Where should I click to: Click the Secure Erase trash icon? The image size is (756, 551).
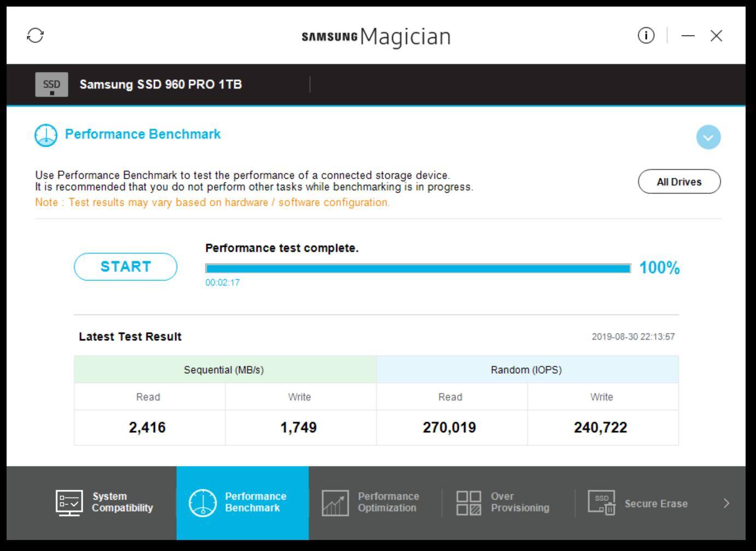point(602,502)
